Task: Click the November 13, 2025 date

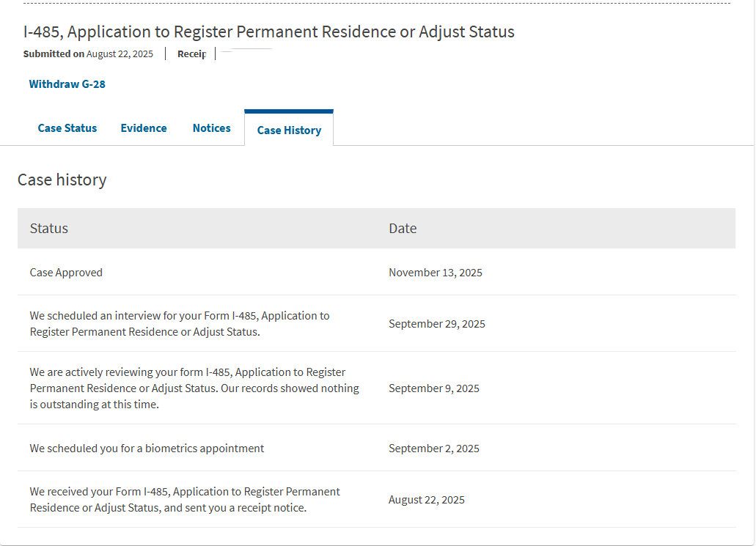Action: click(436, 273)
